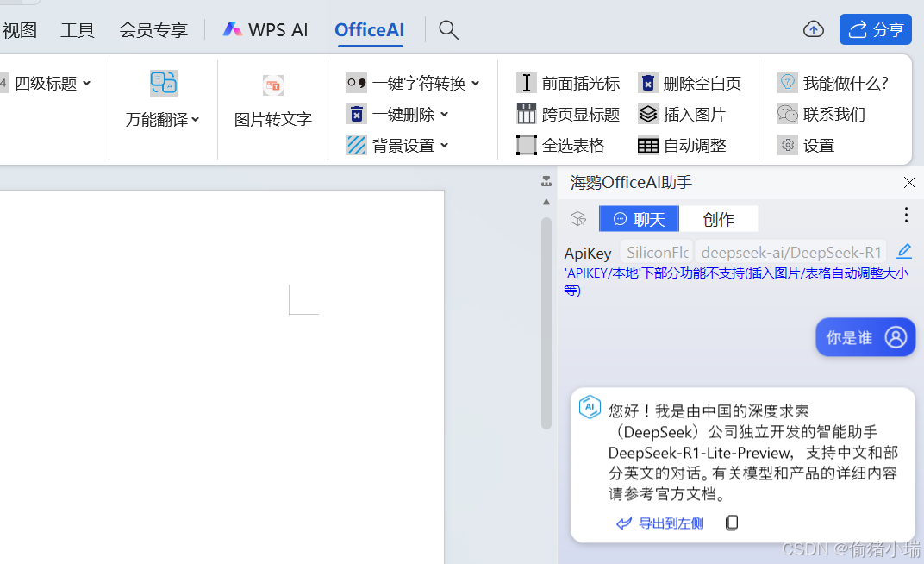This screenshot has width=924, height=564.
Task: Click the 分享 share button
Action: click(875, 29)
